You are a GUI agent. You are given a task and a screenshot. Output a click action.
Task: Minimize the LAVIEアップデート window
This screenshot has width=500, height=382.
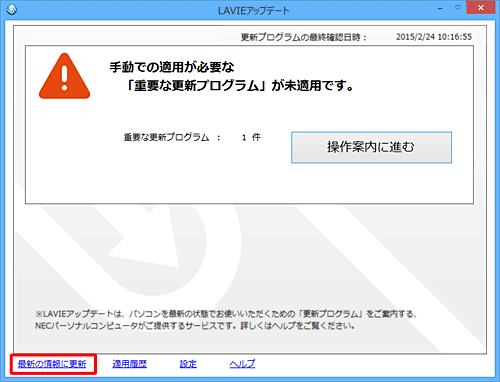(440, 8)
